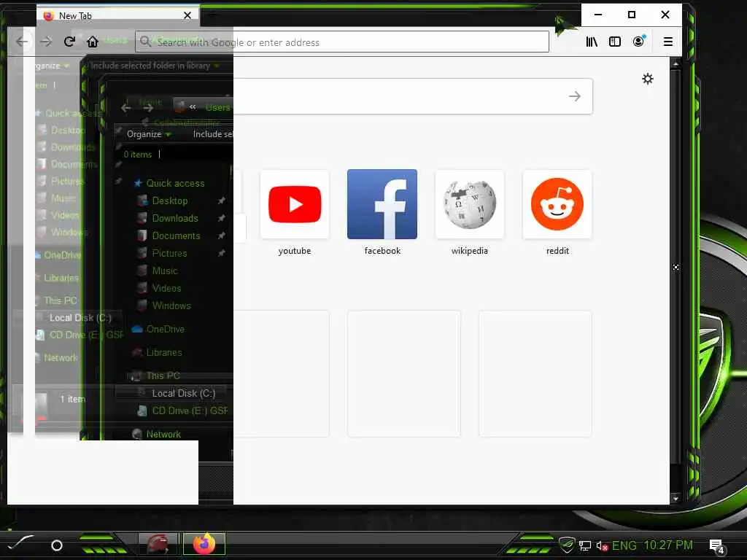Open Documents in Explorer navigation pane

[x=176, y=236]
